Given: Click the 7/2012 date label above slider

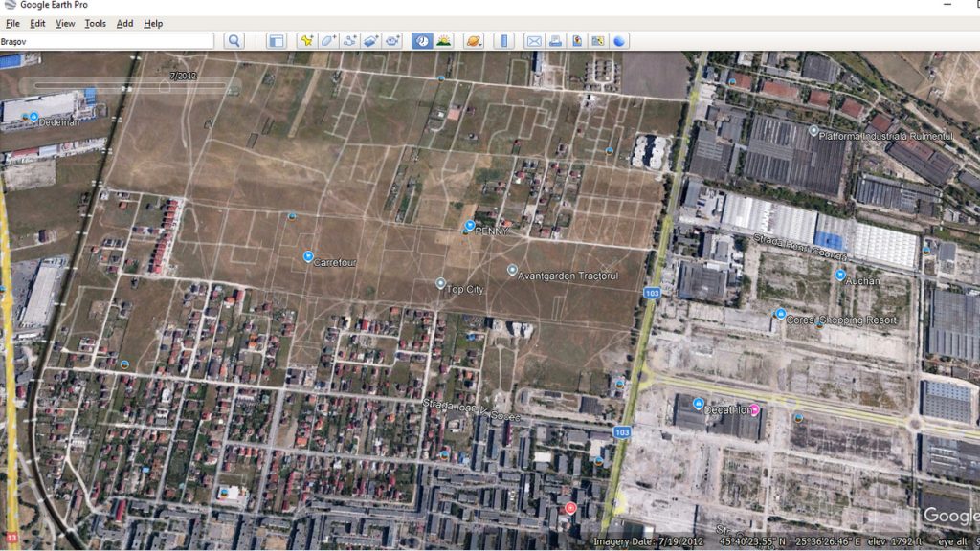Looking at the screenshot, I should (183, 76).
